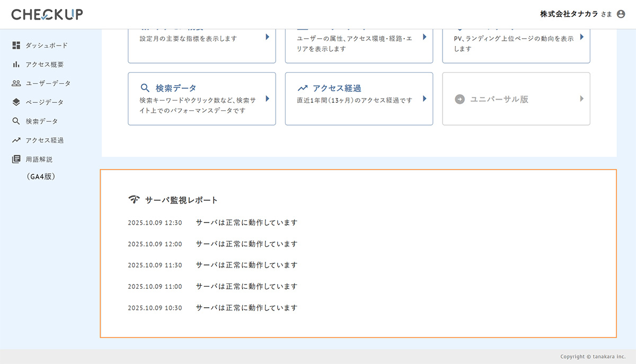This screenshot has height=364, width=636.
Task: Click the magnifier icon beside sidebar 検索データ
Action: coord(16,121)
